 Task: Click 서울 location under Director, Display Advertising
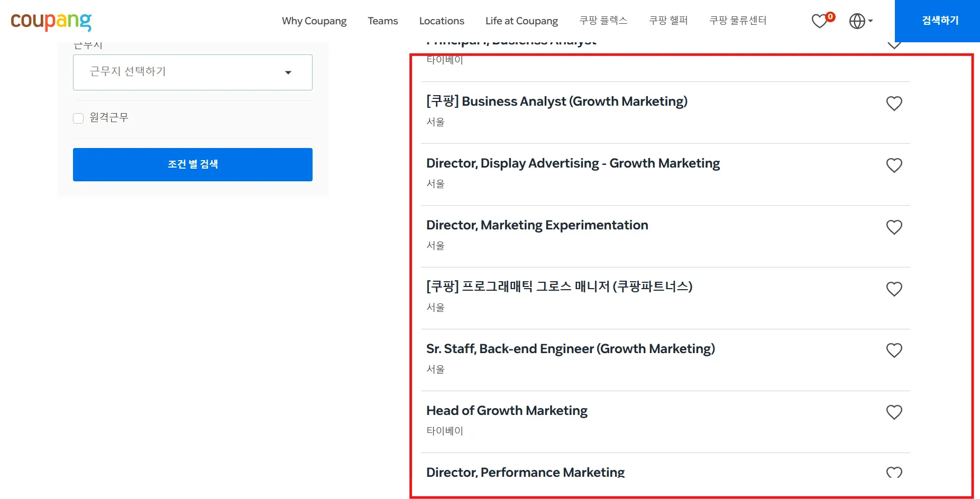[436, 183]
